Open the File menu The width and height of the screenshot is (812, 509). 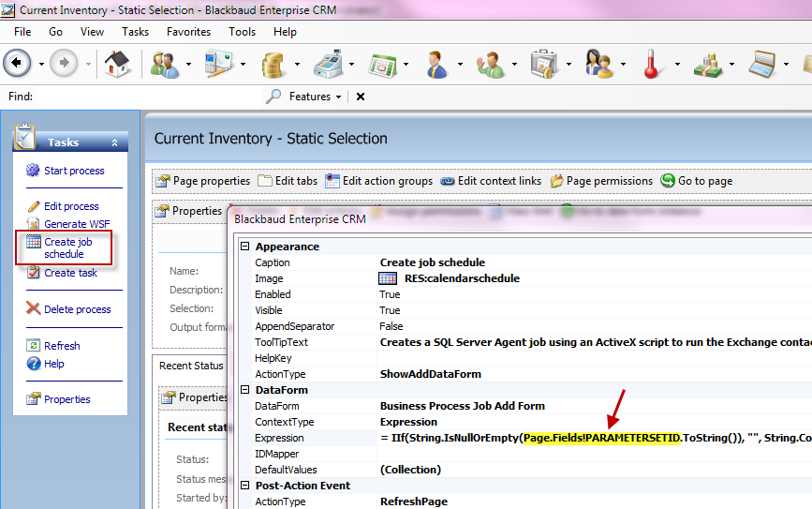click(x=22, y=32)
